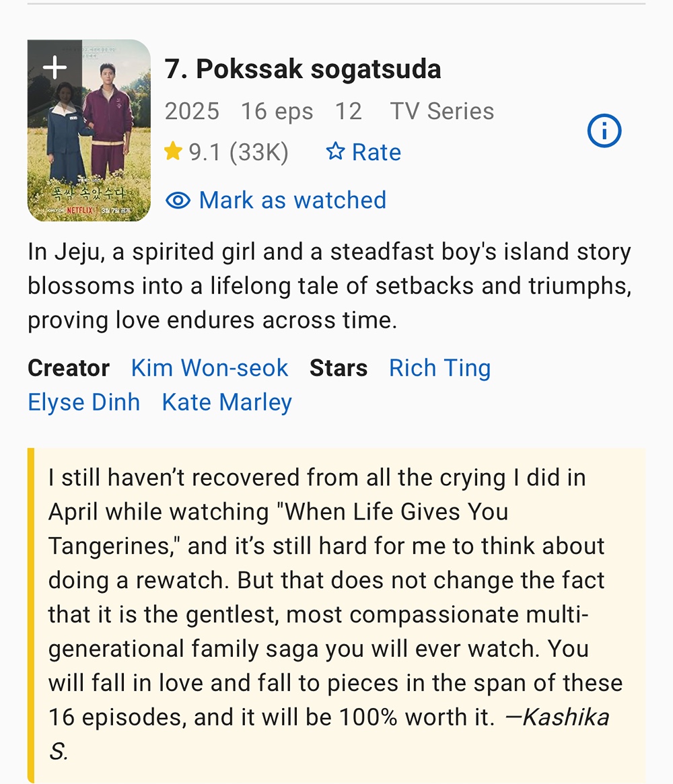Open the title 7. Pokssak sogatsuda
This screenshot has height=784, width=673.
click(303, 69)
